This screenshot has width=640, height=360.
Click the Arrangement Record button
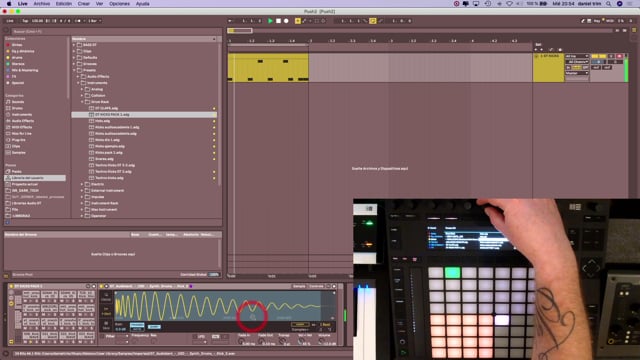(286, 21)
